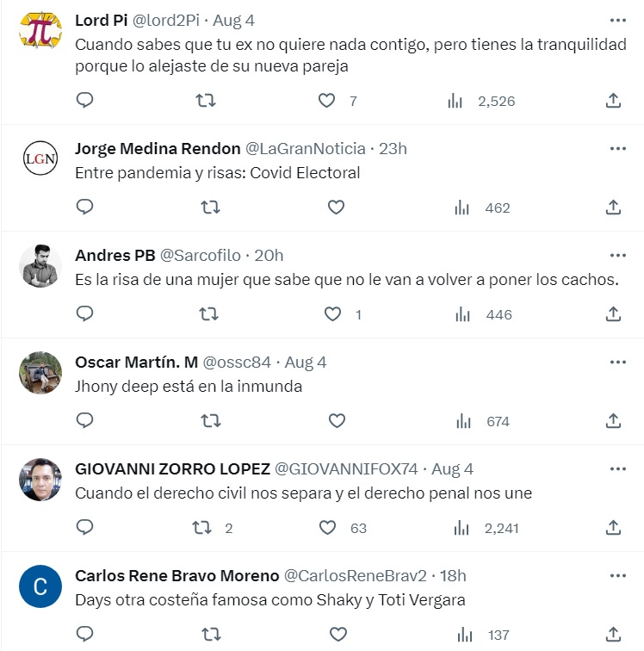The image size is (644, 651).
Task: Like the Jhony deep tweet
Action: 337,421
